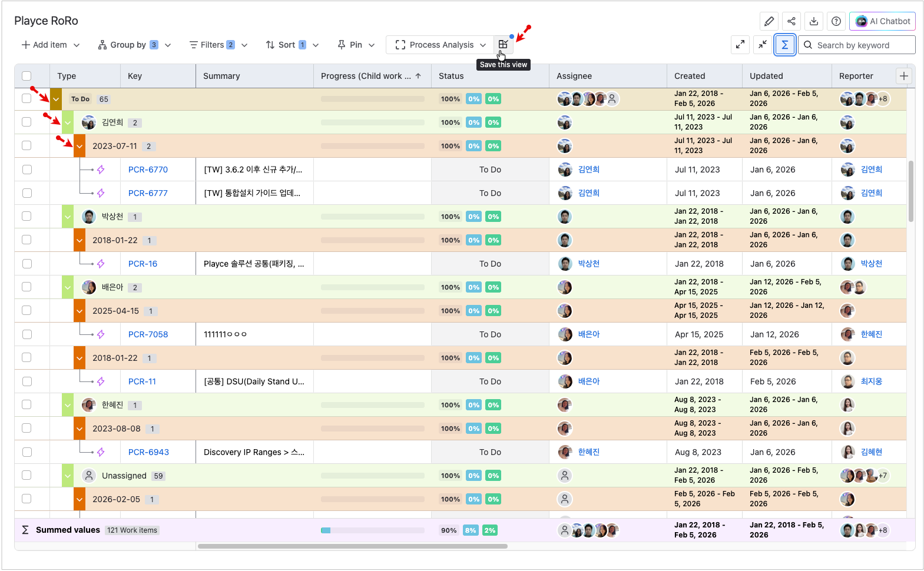
Task: Check the select-all header checkbox
Action: [27, 76]
